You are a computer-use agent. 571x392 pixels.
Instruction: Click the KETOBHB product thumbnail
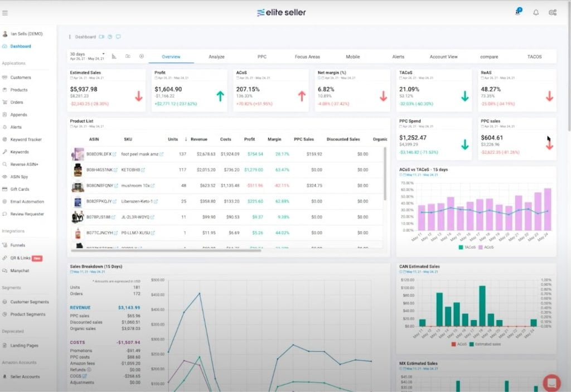(78, 170)
